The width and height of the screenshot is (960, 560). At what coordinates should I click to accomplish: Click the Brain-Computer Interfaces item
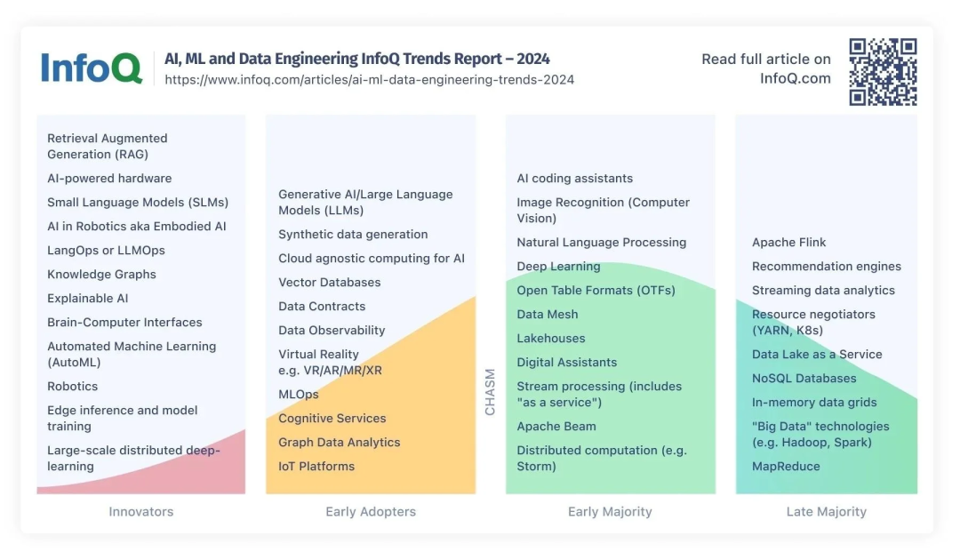point(124,323)
